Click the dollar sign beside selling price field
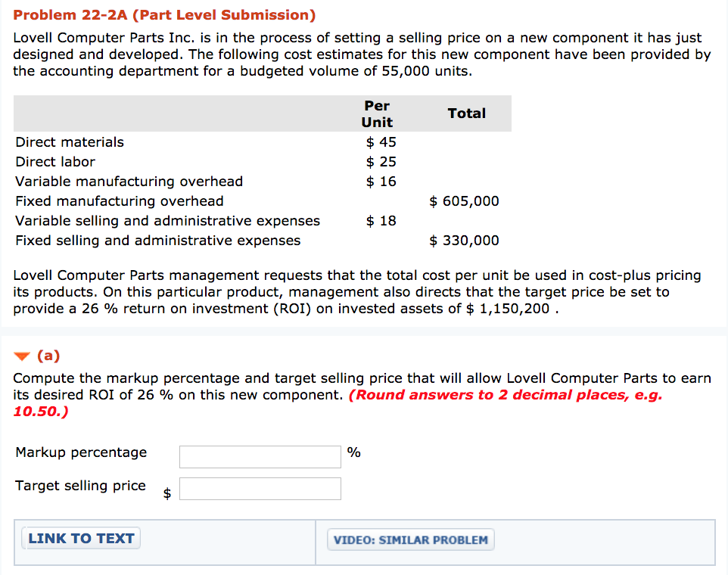The image size is (728, 575). click(x=167, y=492)
